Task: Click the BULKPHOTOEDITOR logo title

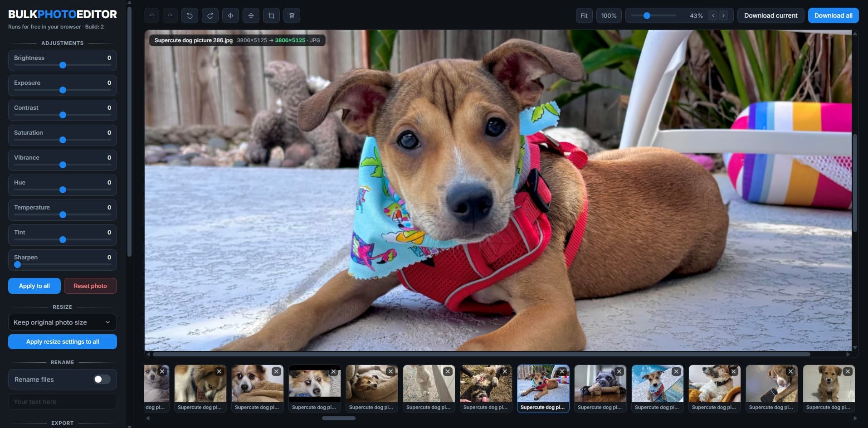Action: 63,14
